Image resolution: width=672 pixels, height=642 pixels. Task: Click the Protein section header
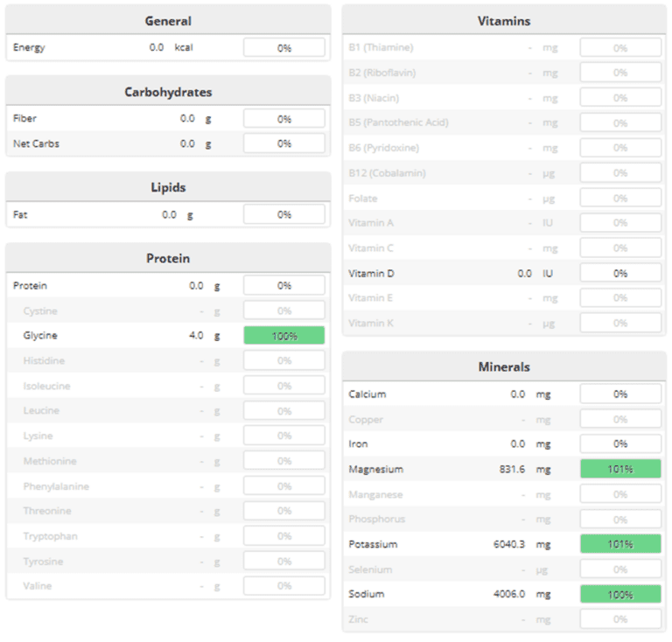click(x=168, y=258)
